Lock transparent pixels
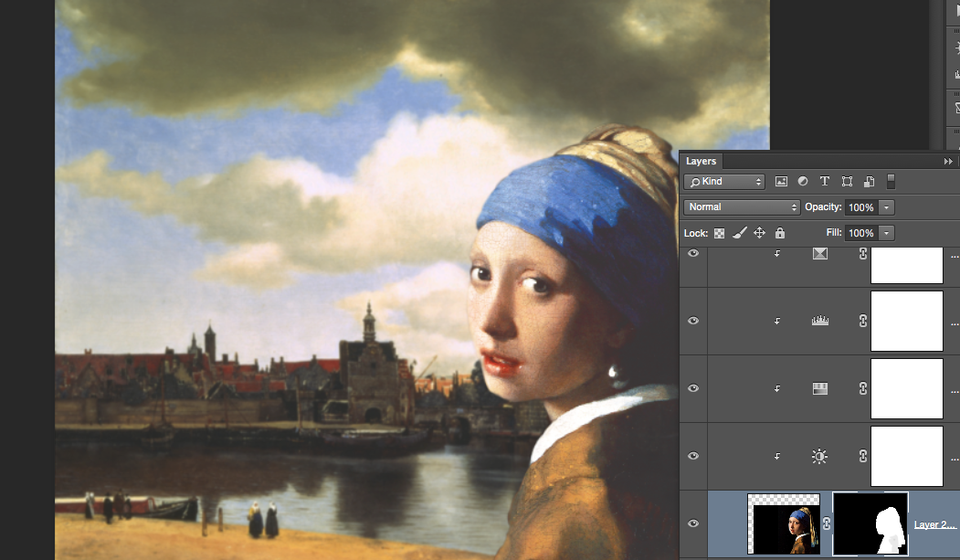960x560 pixels. [720, 233]
